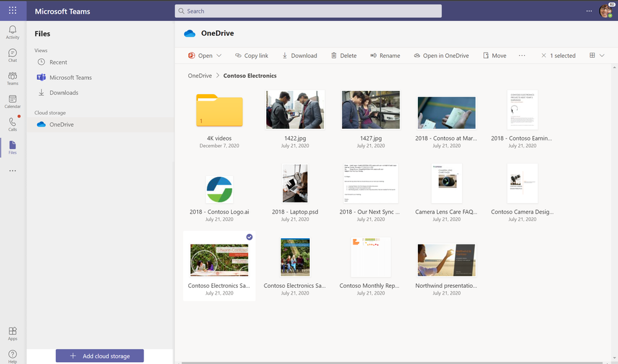Viewport: 618px width, 364px height.
Task: Click the Open toolbar button
Action: (x=201, y=56)
